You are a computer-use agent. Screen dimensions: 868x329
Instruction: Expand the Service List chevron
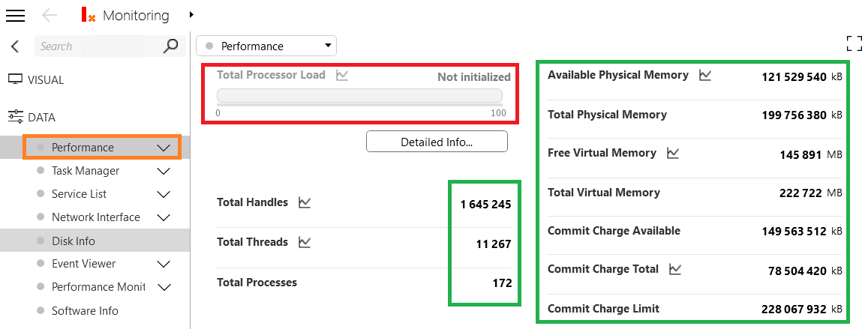click(164, 194)
